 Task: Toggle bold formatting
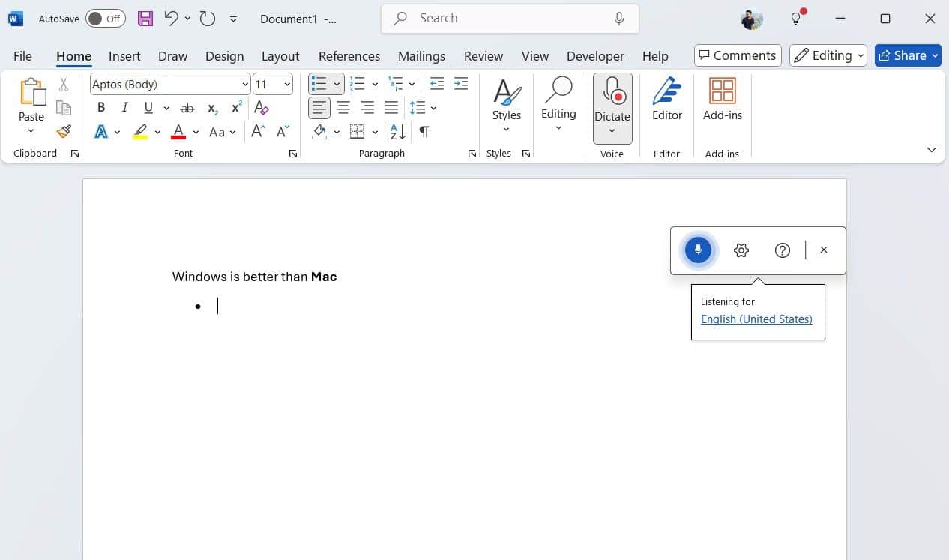coord(100,107)
